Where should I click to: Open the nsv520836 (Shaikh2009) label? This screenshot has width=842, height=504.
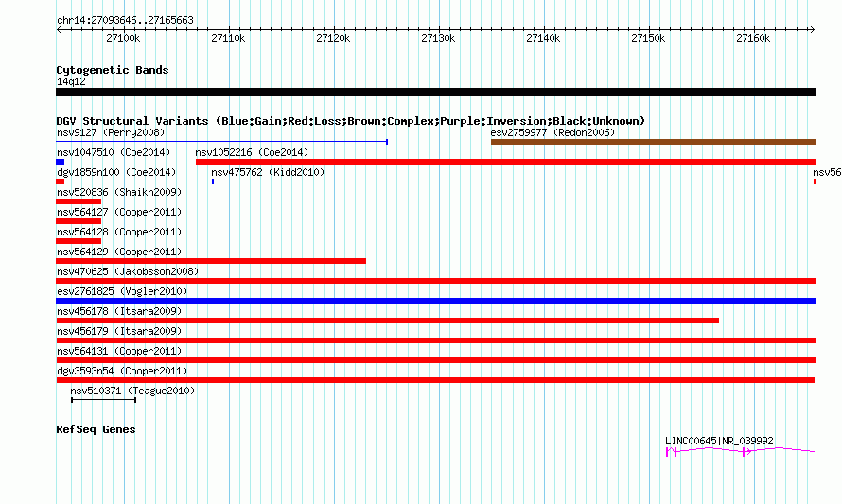(119, 192)
